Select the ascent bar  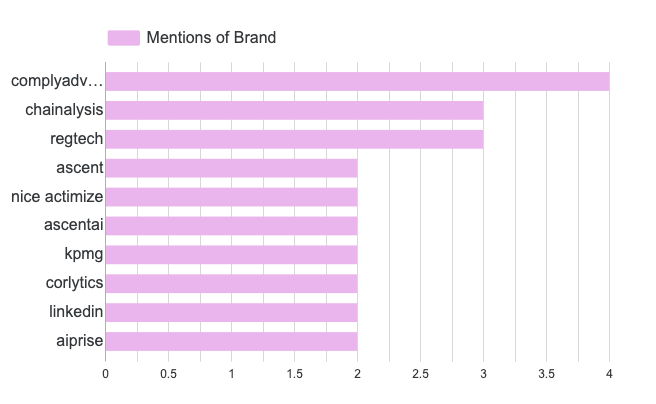click(x=231, y=168)
